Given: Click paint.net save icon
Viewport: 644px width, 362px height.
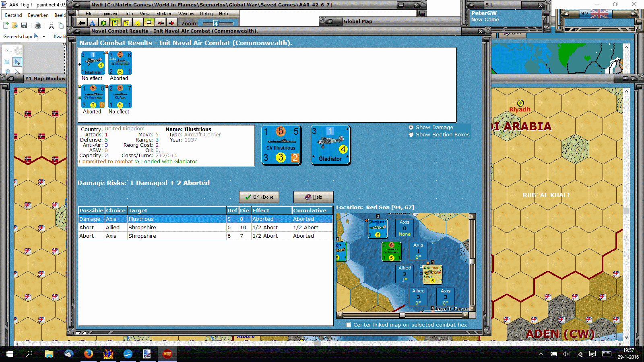Looking at the screenshot, I should click(x=24, y=25).
